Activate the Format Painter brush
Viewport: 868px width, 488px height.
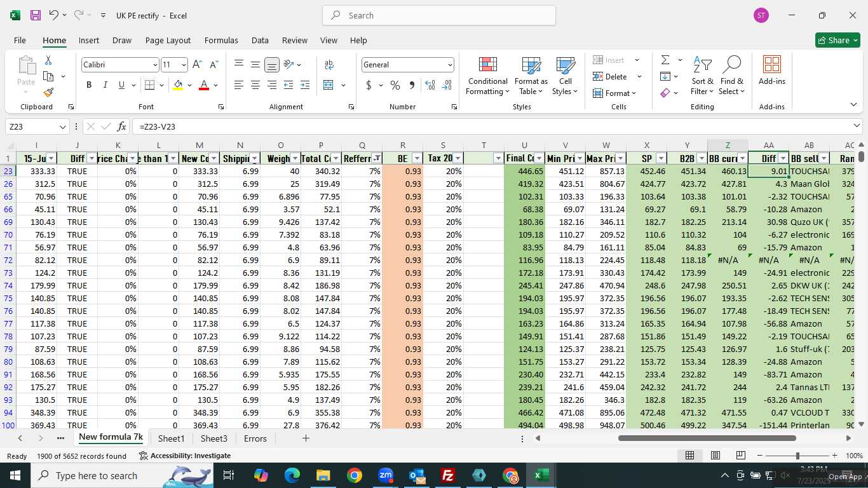48,92
